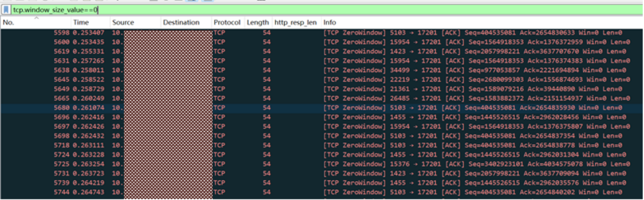Screen dimensions: 644x200
Task: Click the Destination column header
Action: click(x=181, y=22)
